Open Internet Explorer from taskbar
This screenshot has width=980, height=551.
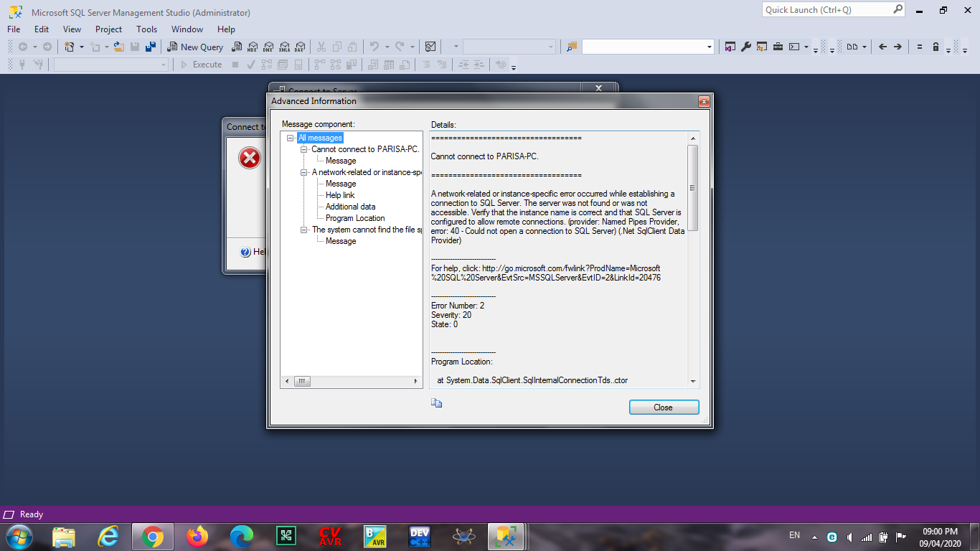[x=108, y=536]
